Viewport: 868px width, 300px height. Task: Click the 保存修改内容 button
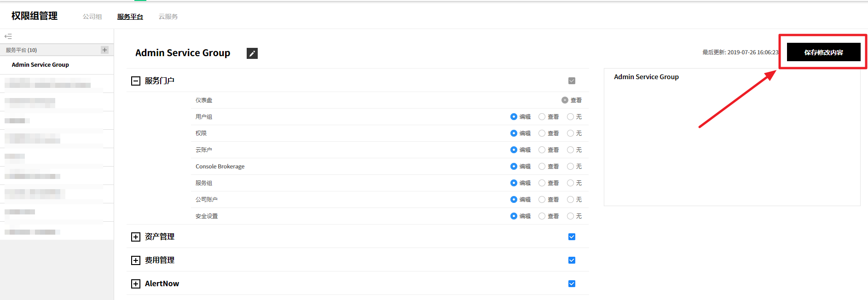point(823,52)
